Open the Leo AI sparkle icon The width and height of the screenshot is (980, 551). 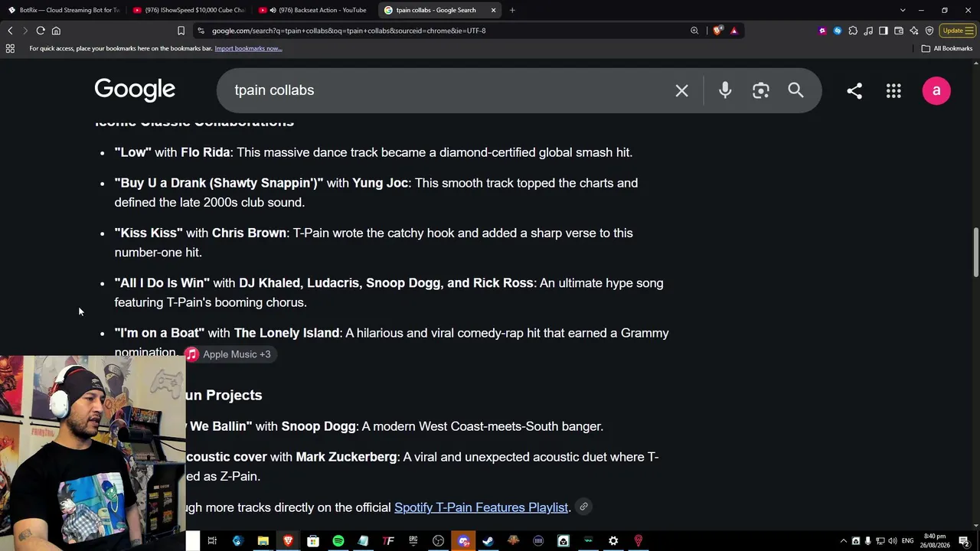[914, 31]
